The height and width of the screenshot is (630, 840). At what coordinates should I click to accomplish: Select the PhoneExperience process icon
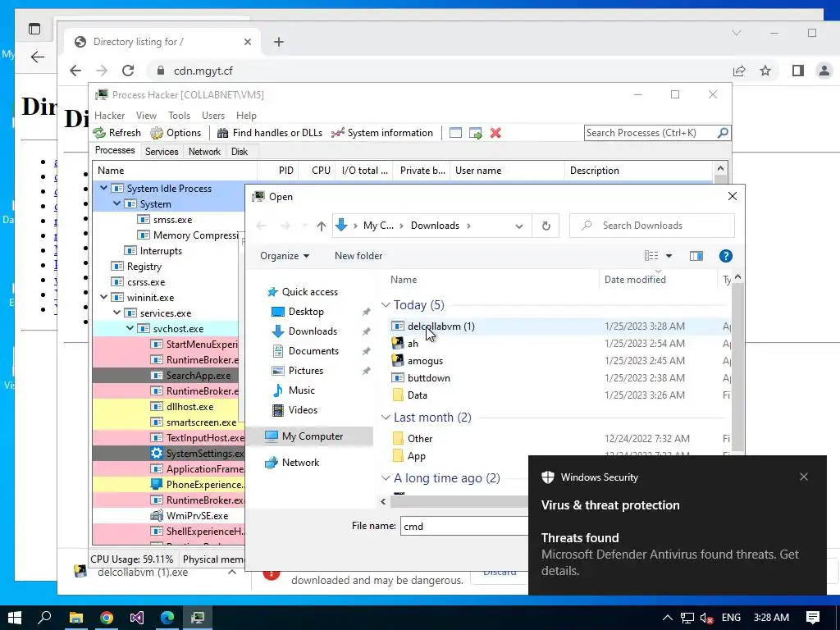click(157, 484)
